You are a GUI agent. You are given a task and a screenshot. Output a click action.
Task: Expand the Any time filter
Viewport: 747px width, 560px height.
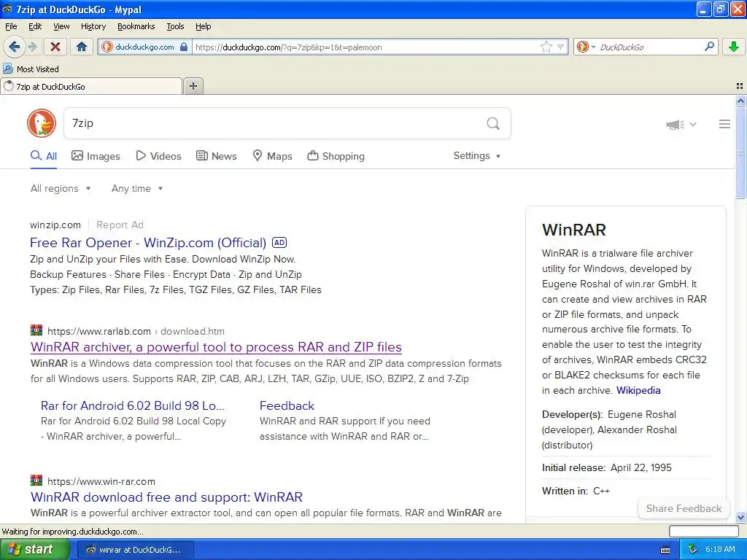[x=137, y=189]
